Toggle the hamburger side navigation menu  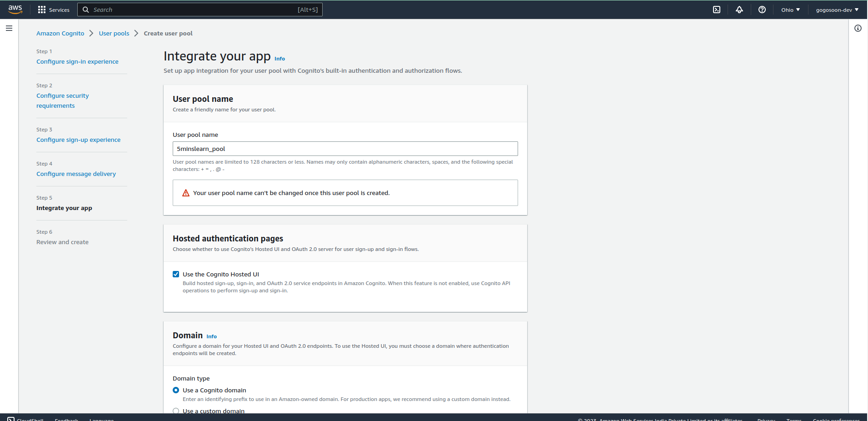pyautogui.click(x=9, y=28)
